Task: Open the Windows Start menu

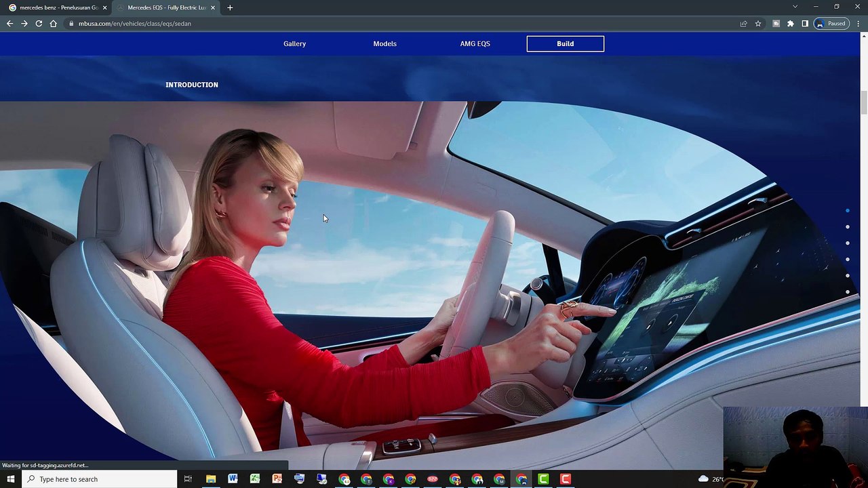Action: (x=10, y=479)
